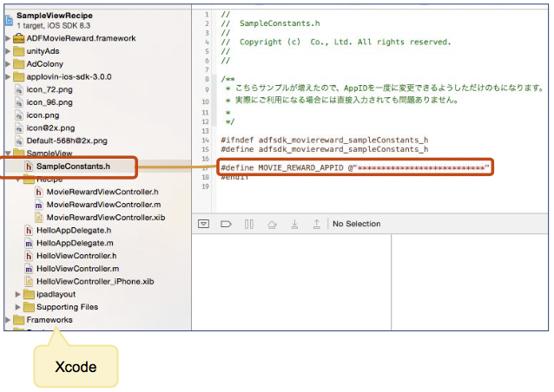The width and height of the screenshot is (554, 392).
Task: Open HelloAppDelegate.m
Action: pos(75,243)
